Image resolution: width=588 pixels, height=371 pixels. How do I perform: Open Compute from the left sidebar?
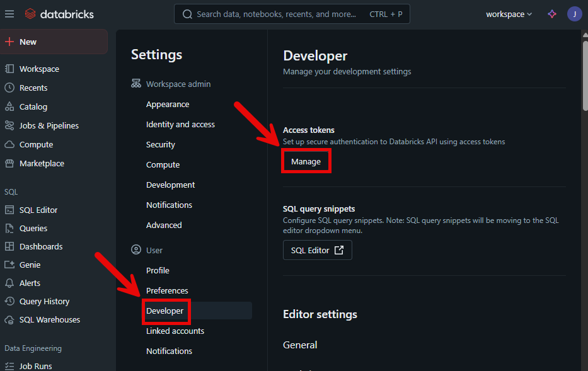pyautogui.click(x=36, y=144)
